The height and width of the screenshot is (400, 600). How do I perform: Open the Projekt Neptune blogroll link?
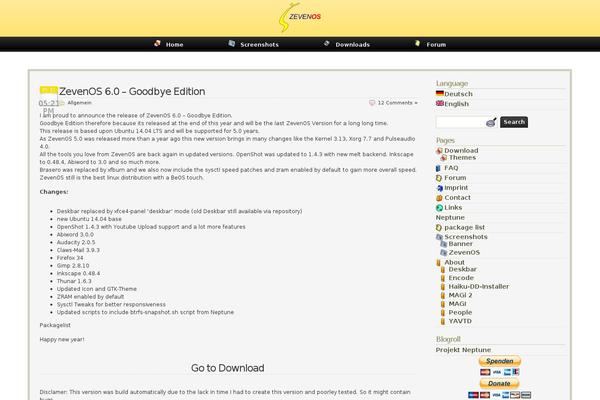tap(463, 350)
